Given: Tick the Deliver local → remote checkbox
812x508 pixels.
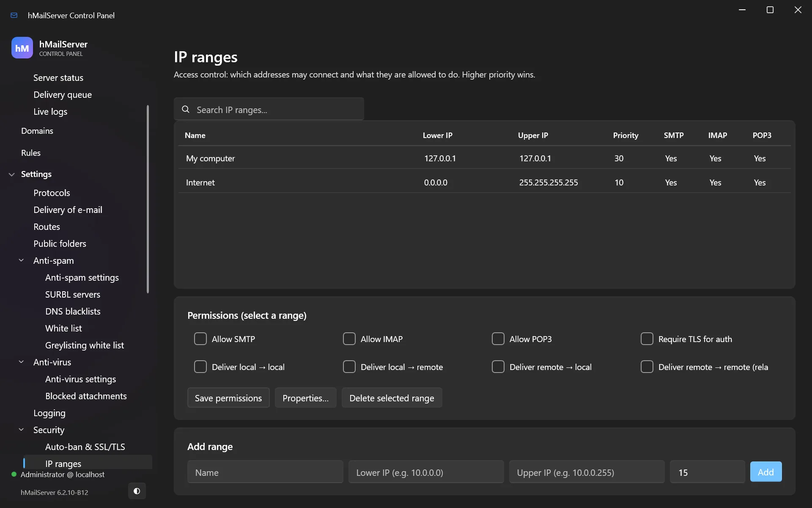Looking at the screenshot, I should 349,367.
